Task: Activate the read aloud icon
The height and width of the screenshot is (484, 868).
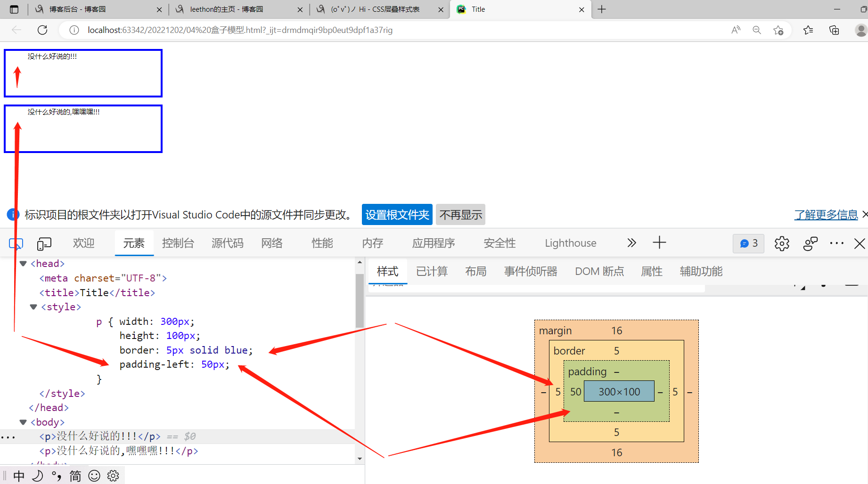Action: coord(736,30)
